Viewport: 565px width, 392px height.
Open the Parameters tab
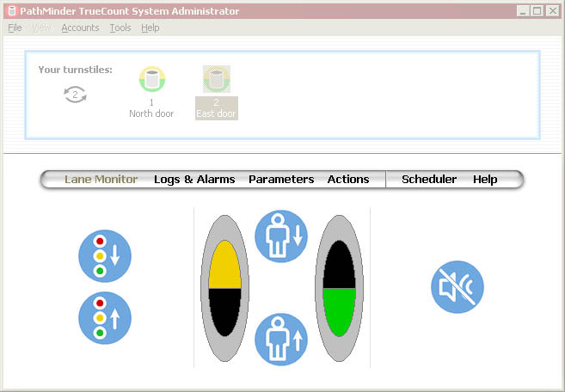point(281,180)
